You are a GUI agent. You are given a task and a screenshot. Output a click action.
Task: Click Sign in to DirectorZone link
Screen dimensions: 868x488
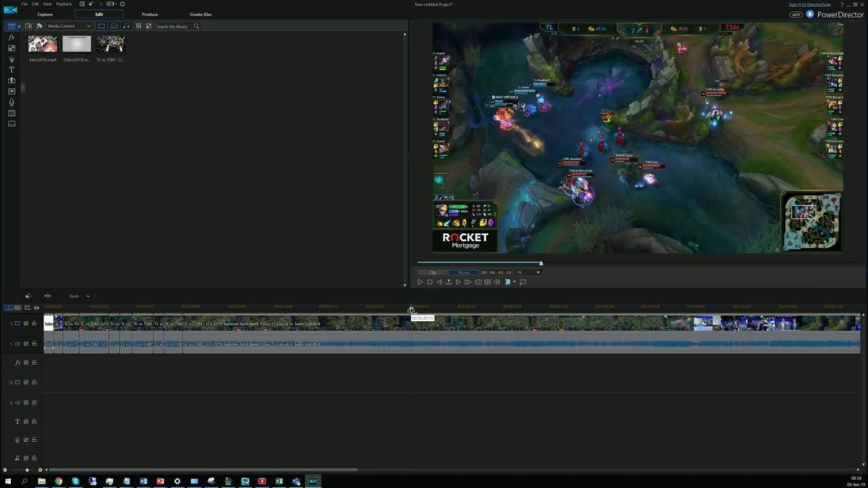click(809, 5)
